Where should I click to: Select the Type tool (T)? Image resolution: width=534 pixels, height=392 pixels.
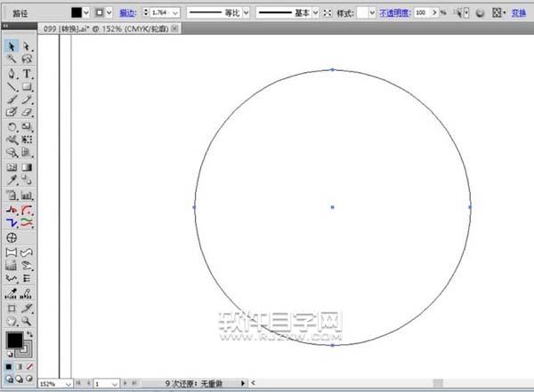click(x=28, y=73)
